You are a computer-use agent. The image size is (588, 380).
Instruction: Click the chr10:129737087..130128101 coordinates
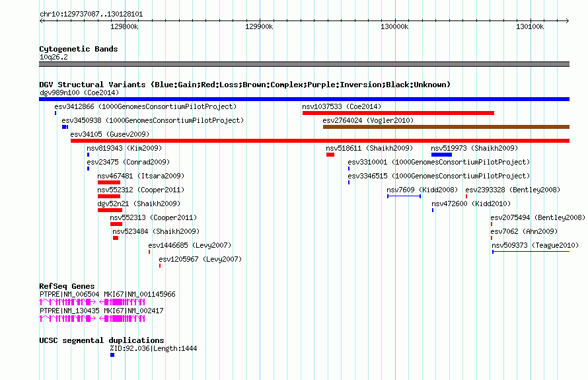[91, 15]
